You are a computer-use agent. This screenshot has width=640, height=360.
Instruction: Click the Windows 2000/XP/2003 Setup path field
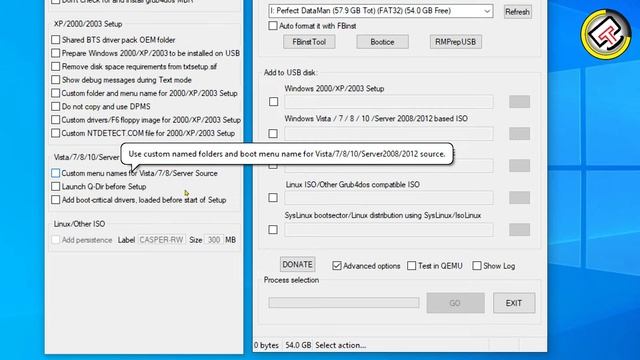coord(389,102)
